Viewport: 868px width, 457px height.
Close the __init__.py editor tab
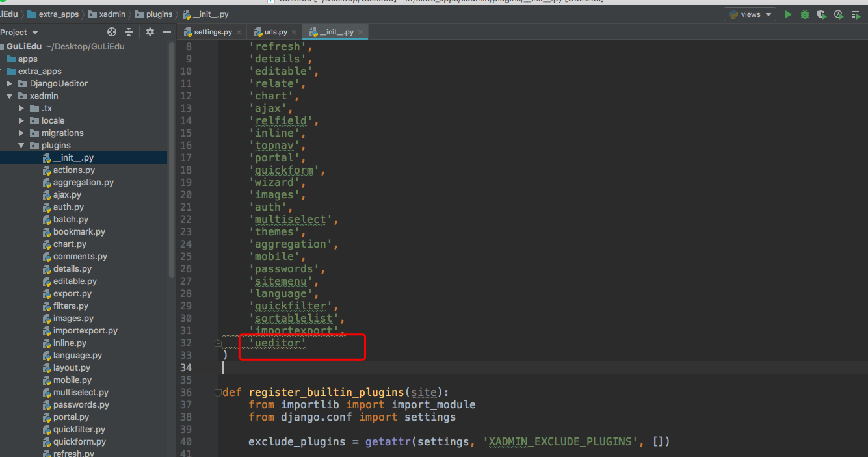361,32
